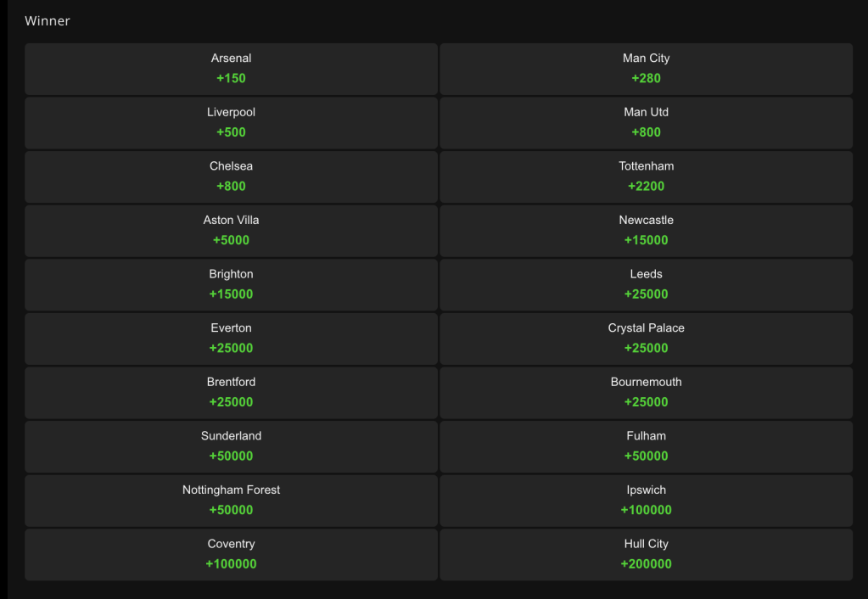Screen dimensions: 868x599
Task: Choose Liverpool +500 selection
Action: (231, 123)
